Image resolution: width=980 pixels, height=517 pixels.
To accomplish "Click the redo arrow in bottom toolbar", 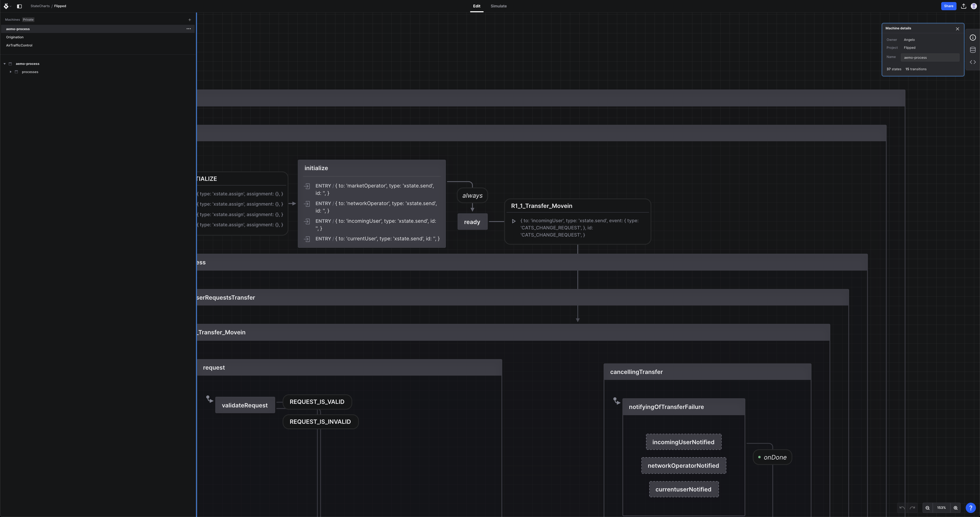I will point(912,508).
